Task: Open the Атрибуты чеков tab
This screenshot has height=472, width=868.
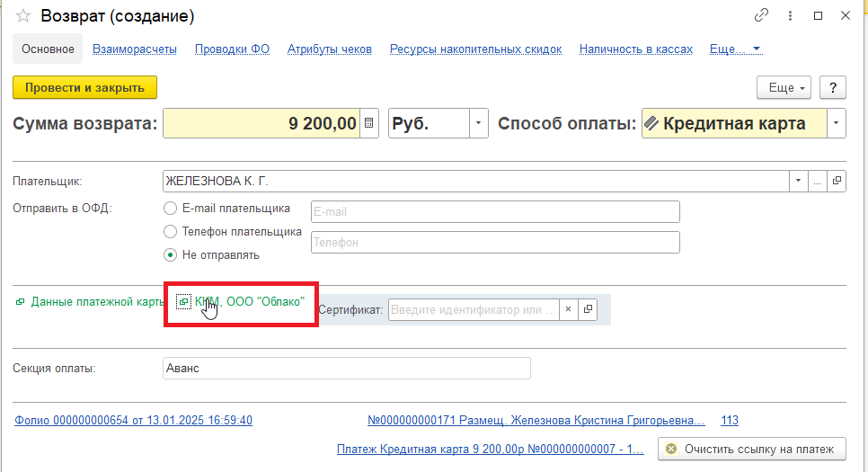Action: tap(329, 49)
